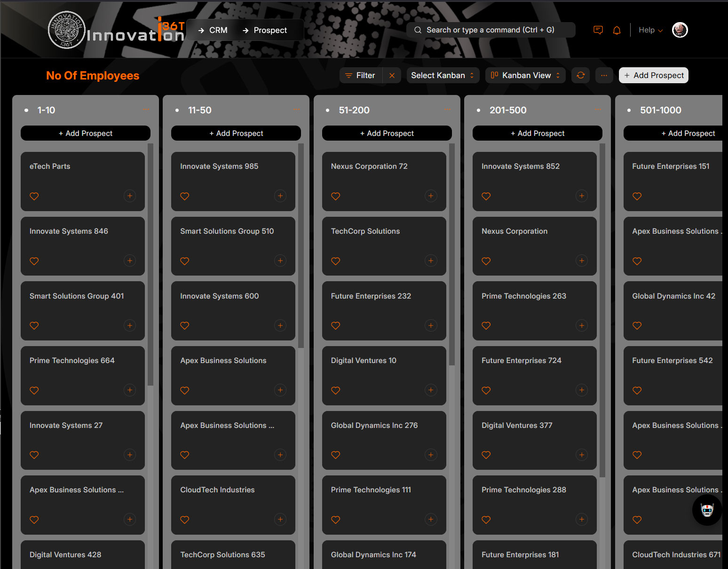Open the chatbot robot assistant icon
Image resolution: width=728 pixels, height=569 pixels.
(707, 510)
